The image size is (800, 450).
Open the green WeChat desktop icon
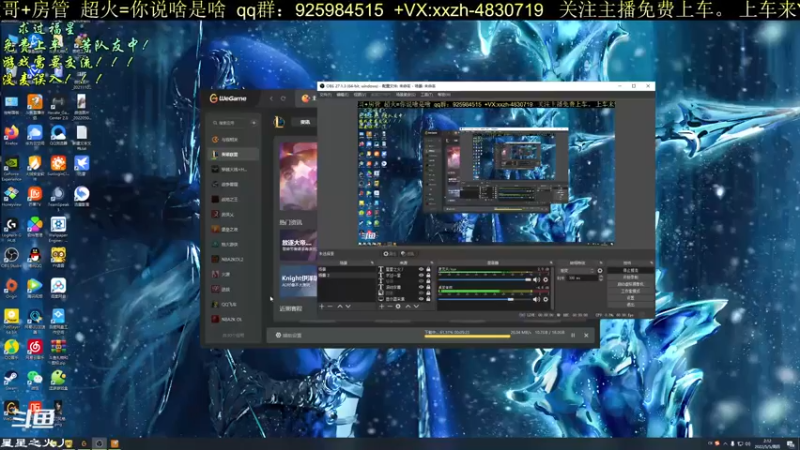[x=35, y=380]
